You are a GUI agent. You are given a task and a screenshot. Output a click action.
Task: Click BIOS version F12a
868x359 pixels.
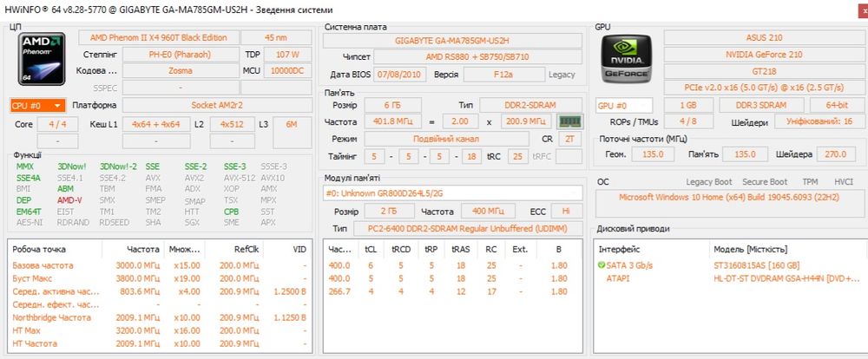503,75
